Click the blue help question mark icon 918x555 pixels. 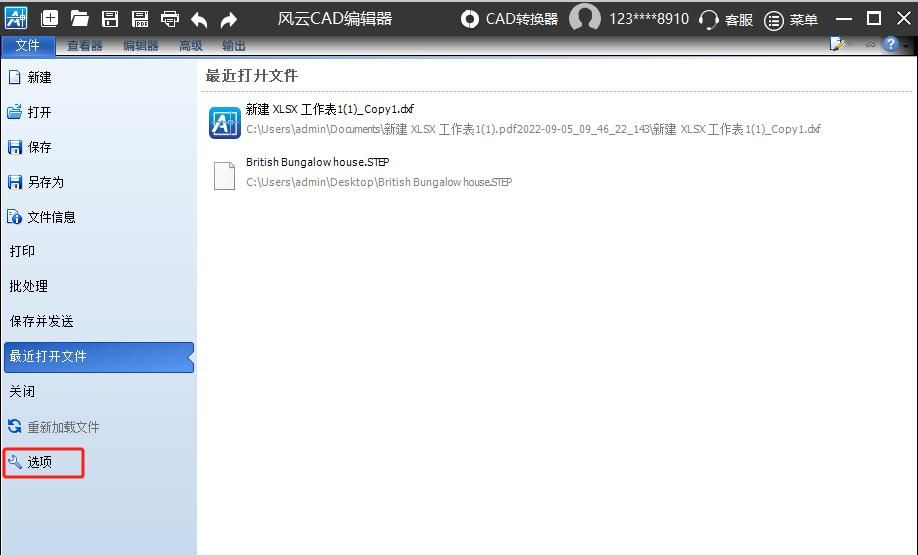coord(890,44)
